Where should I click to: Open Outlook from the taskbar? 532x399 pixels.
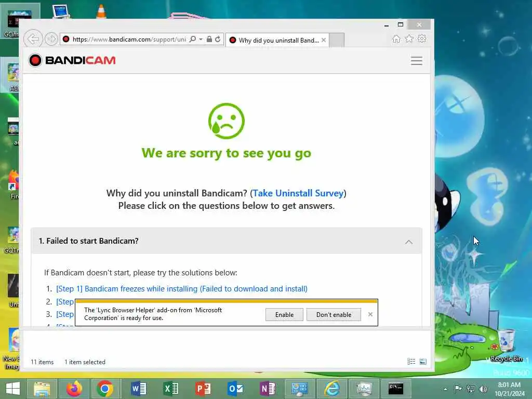click(235, 389)
